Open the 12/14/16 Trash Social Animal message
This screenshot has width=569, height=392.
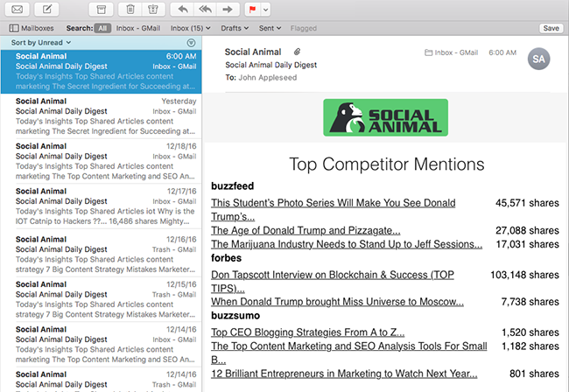point(101,380)
